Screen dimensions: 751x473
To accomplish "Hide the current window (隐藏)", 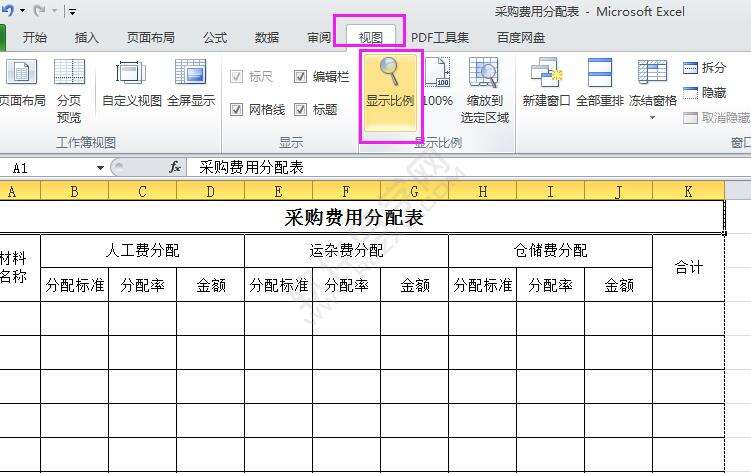I will click(x=704, y=92).
